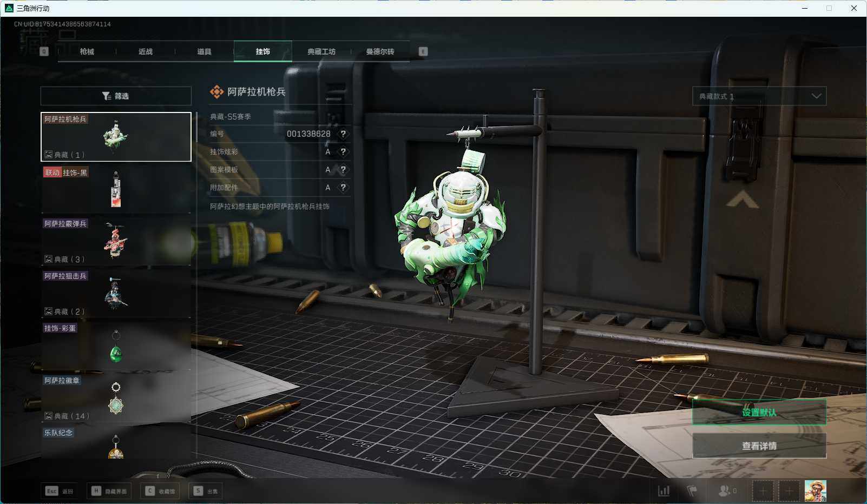Screen dimensions: 867x504
Task: Click the 典藏 (3) image icon
Action: 48,259
